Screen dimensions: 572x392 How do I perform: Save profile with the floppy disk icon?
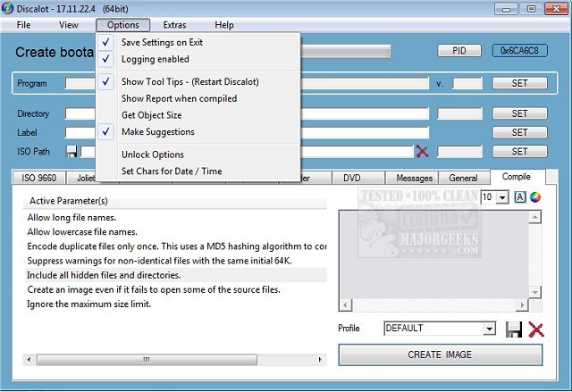(x=514, y=329)
